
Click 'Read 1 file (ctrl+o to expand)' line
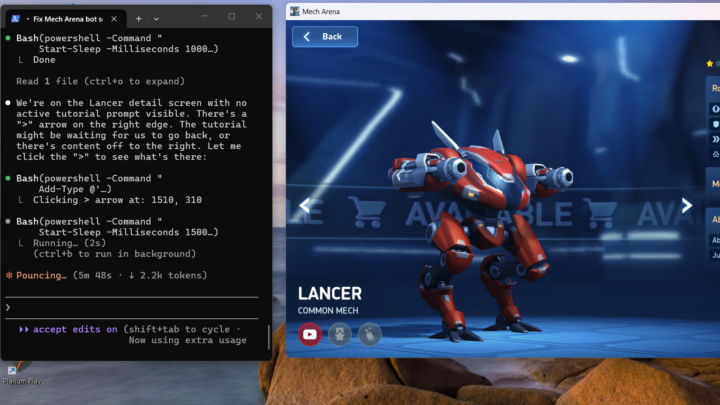pos(101,81)
